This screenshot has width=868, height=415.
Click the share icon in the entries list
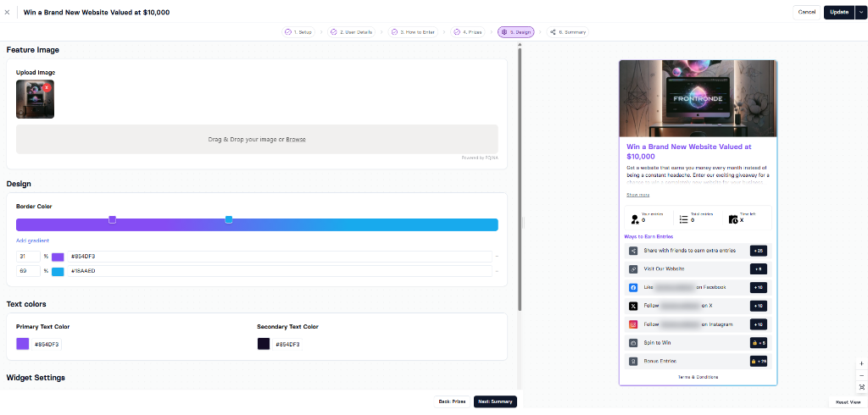pyautogui.click(x=633, y=251)
